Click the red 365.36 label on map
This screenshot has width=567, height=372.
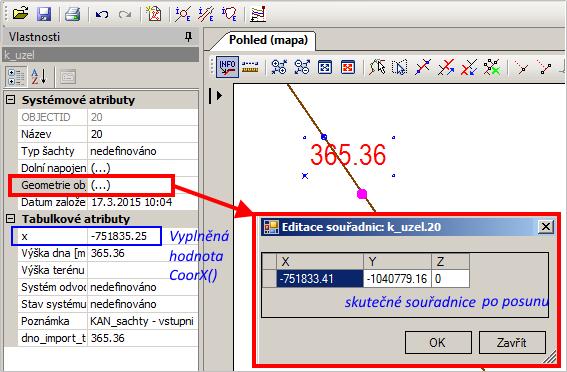[348, 155]
